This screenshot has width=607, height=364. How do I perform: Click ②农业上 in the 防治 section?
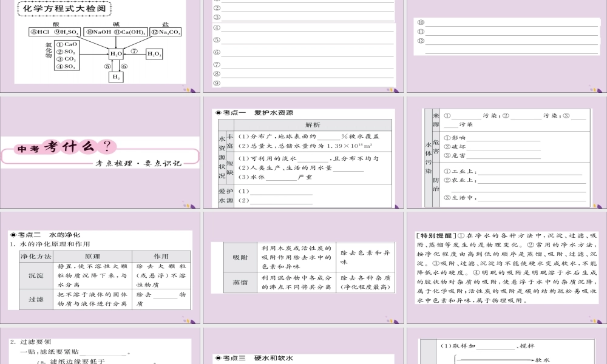(460, 180)
